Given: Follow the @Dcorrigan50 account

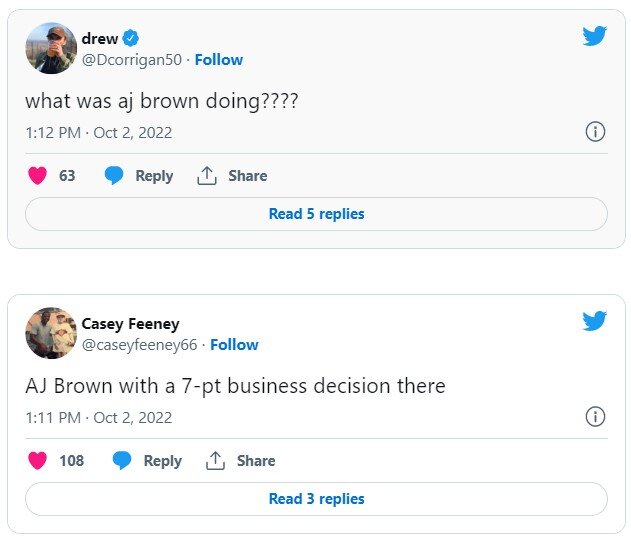Looking at the screenshot, I should pos(219,60).
